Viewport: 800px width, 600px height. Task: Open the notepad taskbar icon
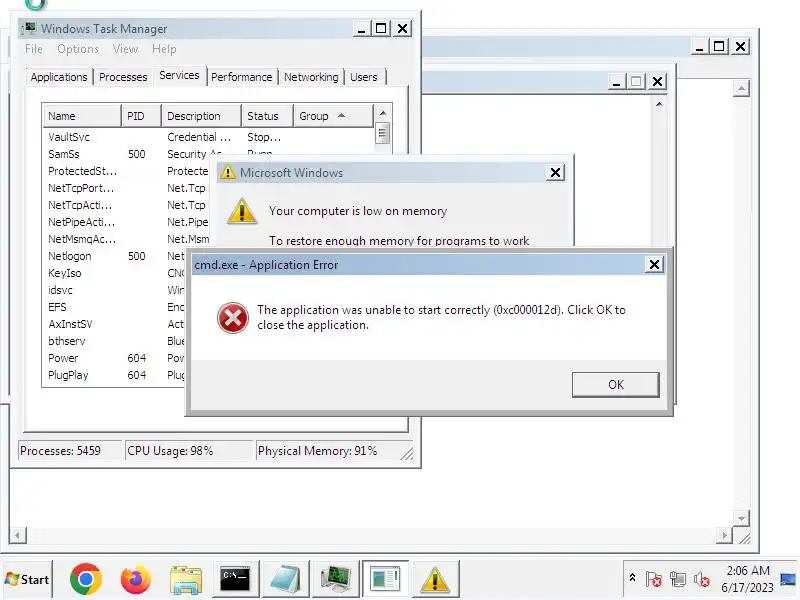point(285,579)
